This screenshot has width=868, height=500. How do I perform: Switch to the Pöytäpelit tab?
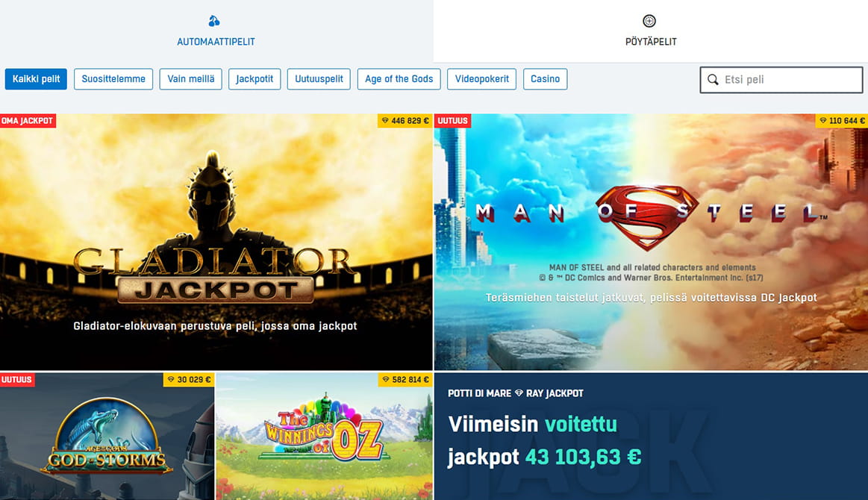651,31
